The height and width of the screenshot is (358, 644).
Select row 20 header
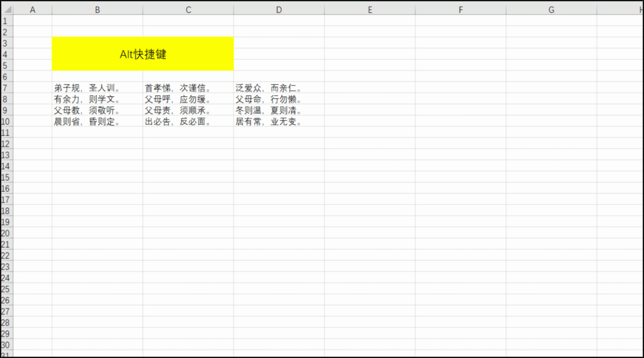6,233
